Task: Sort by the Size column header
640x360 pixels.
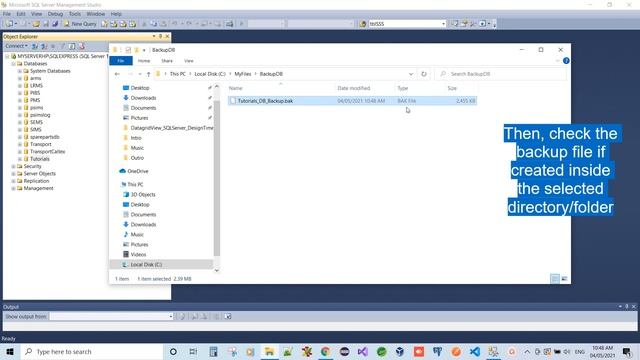Action: click(x=452, y=88)
